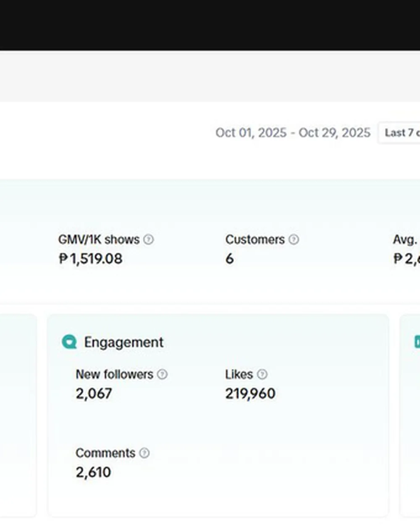Click the Customers count 6

tap(229, 259)
